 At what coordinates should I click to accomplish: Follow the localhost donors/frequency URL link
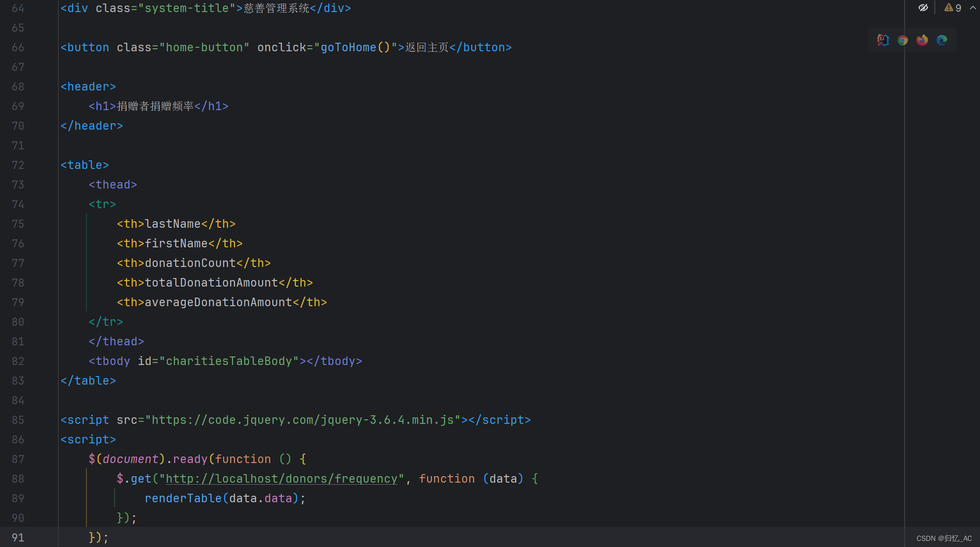(x=281, y=479)
